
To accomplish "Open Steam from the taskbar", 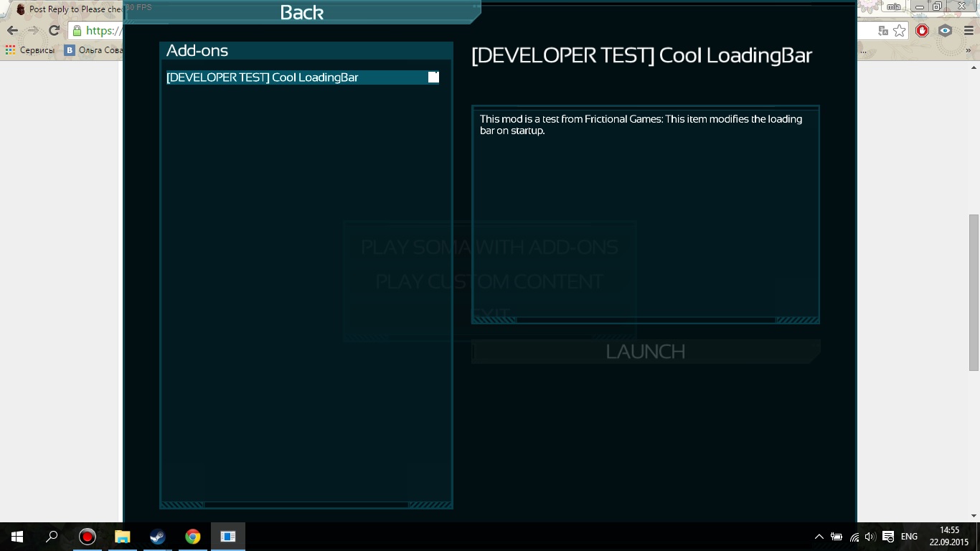I will coord(157,537).
